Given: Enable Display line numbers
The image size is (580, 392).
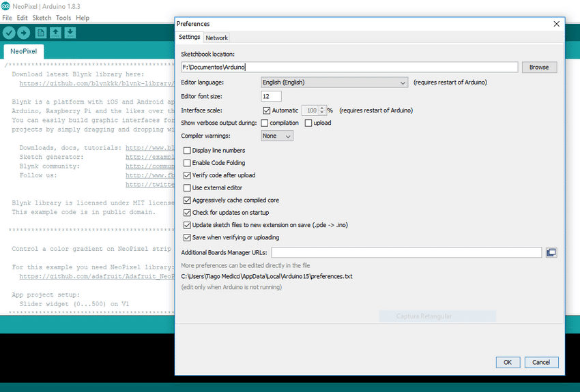Looking at the screenshot, I should [x=187, y=151].
